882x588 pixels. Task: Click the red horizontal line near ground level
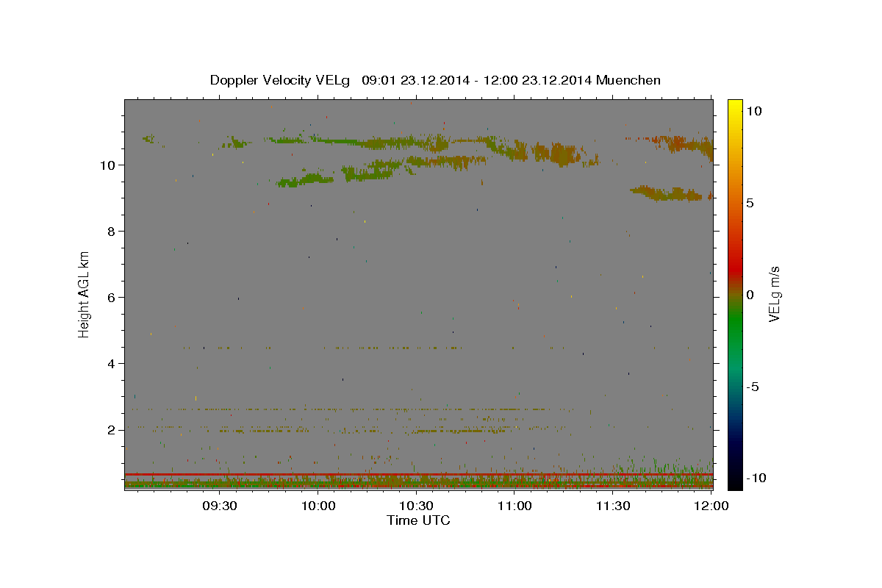coord(418,474)
